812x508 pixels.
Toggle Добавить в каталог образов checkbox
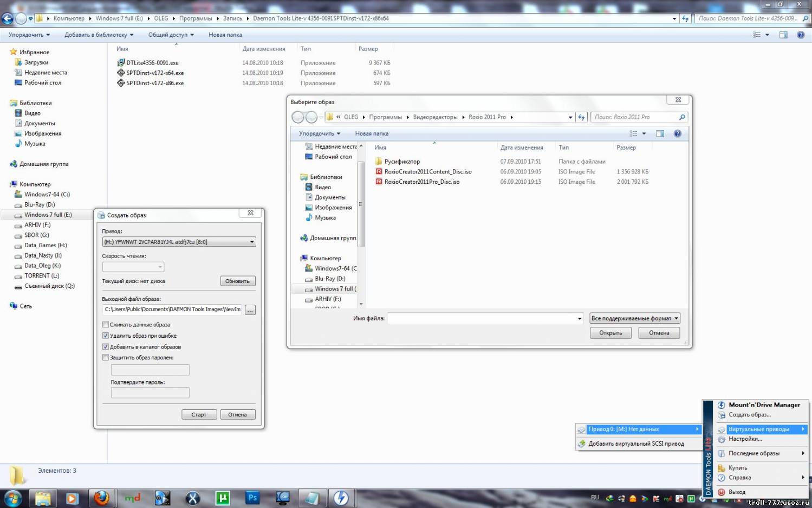(106, 346)
